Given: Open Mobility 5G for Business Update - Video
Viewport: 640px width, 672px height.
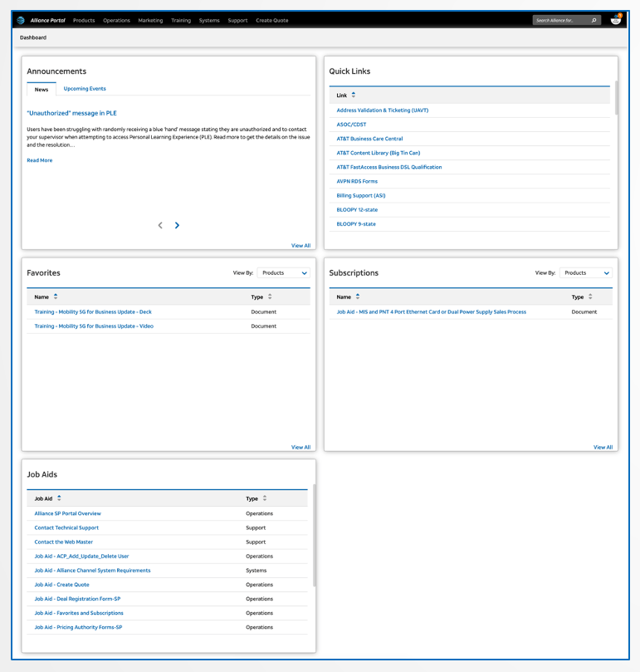Looking at the screenshot, I should pyautogui.click(x=94, y=326).
